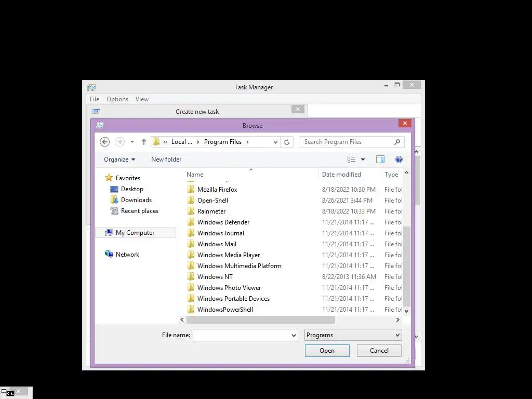Select the Mozilla Firefox folder icon
The image size is (532, 399).
(191, 189)
